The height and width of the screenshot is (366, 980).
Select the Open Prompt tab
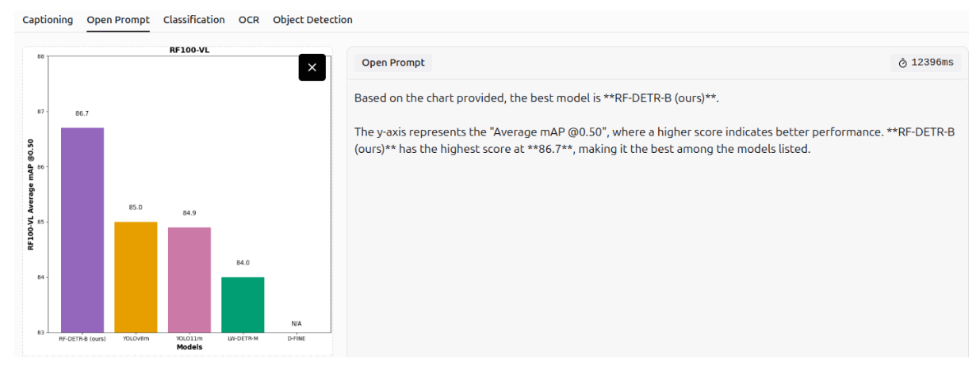tap(118, 20)
